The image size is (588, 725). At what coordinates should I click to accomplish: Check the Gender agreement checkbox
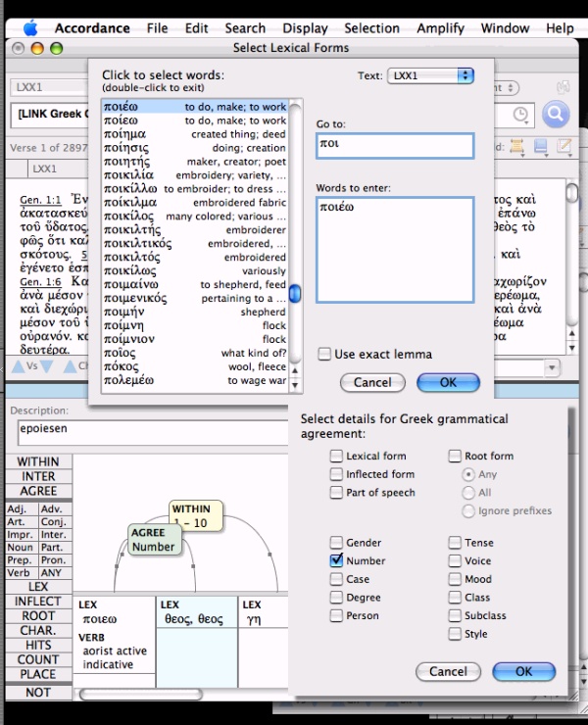[336, 543]
